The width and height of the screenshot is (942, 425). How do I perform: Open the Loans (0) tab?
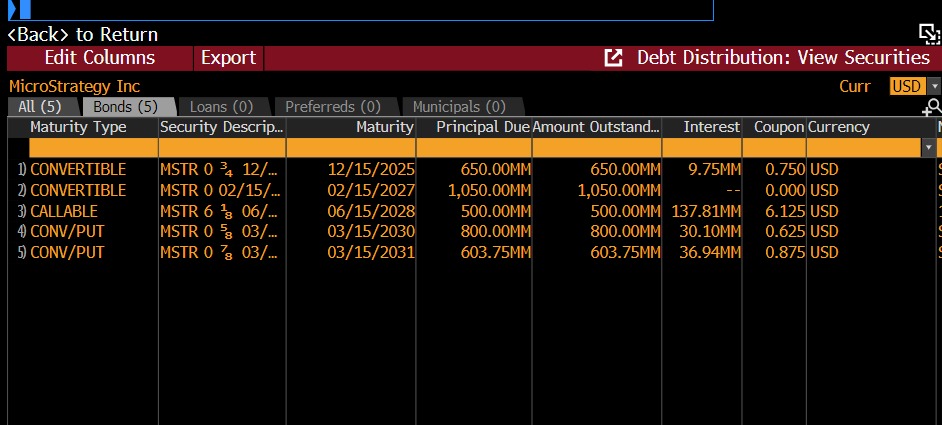pos(221,107)
